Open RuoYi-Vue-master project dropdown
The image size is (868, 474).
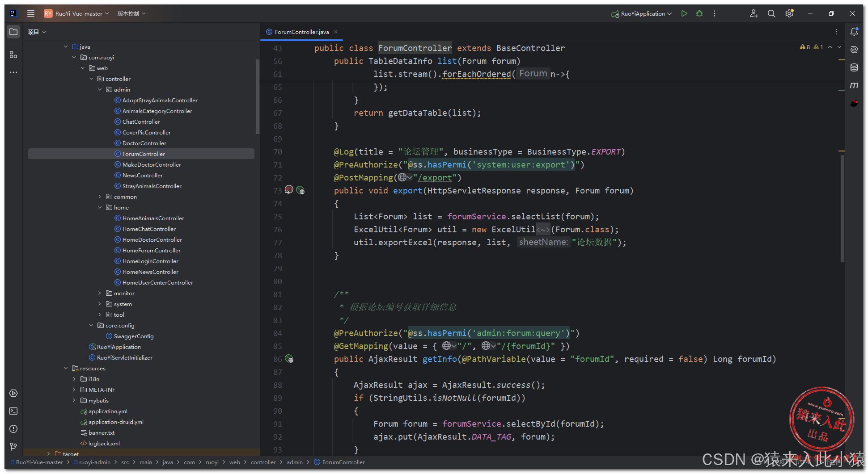[x=76, y=13]
